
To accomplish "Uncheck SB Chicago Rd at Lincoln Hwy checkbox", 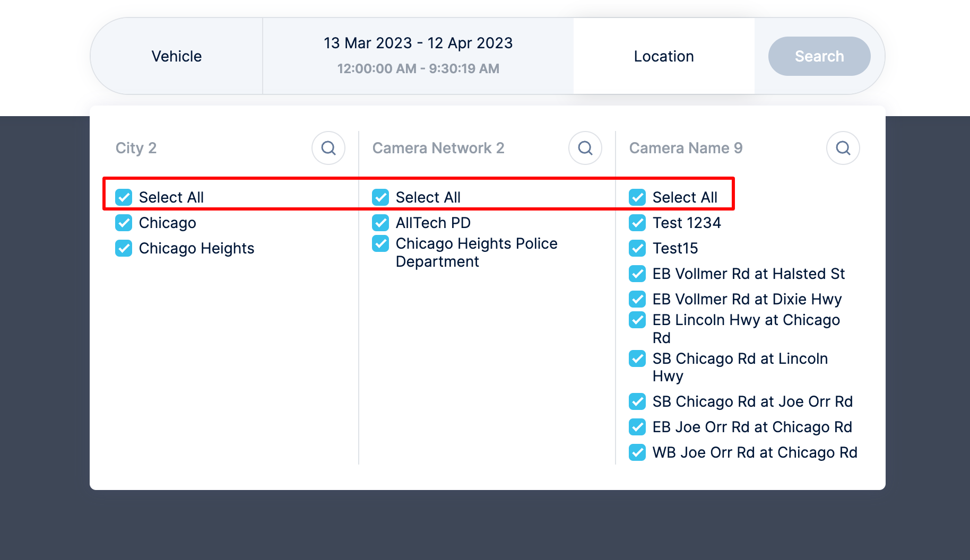I will click(x=637, y=358).
